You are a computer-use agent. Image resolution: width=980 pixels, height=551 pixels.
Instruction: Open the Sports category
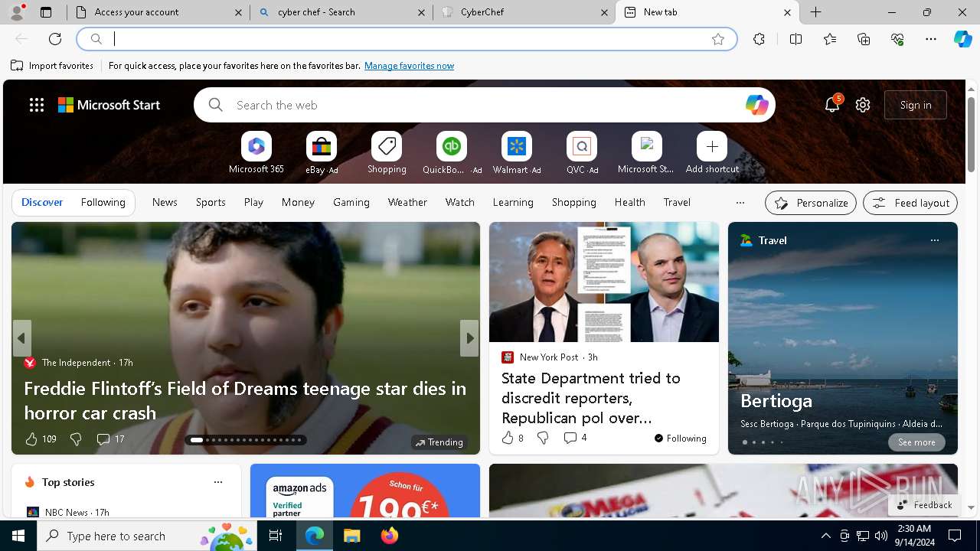coord(211,202)
